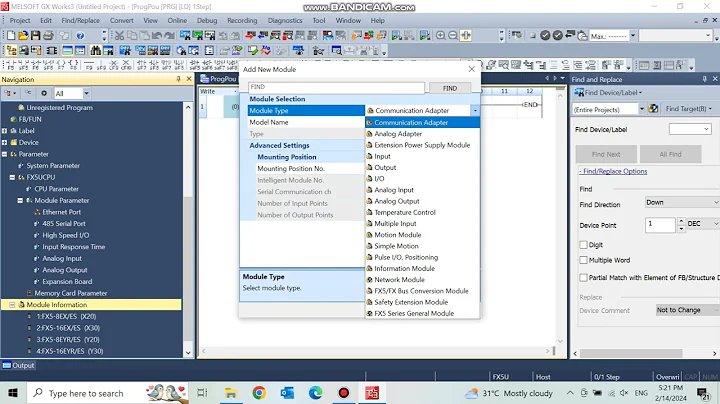This screenshot has height=404, width=720.
Task: Click the F5 open contact ladder symbol
Action: (10, 65)
